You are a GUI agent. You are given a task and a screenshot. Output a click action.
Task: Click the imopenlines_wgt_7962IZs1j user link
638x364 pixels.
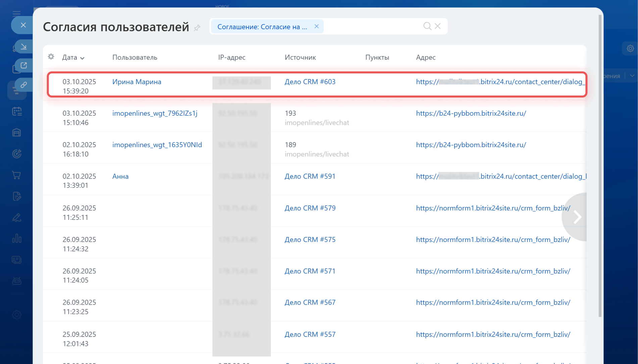(x=155, y=113)
